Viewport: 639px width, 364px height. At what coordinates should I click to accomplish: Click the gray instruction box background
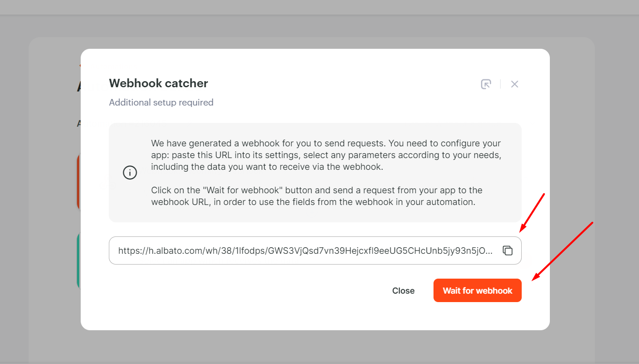pos(315,173)
